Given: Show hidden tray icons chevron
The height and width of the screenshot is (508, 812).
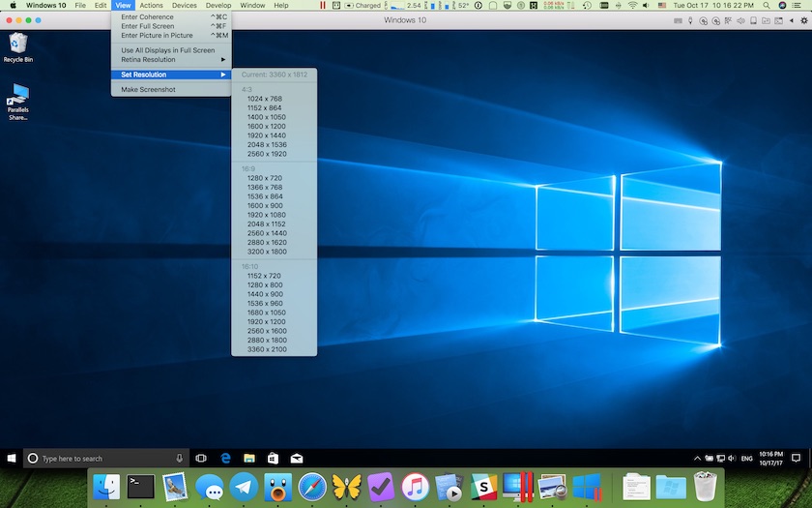Looking at the screenshot, I should click(x=697, y=459).
